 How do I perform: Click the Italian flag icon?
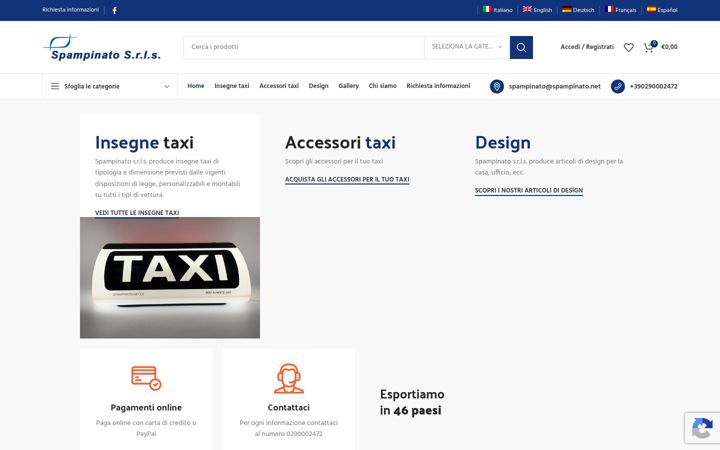tap(487, 9)
